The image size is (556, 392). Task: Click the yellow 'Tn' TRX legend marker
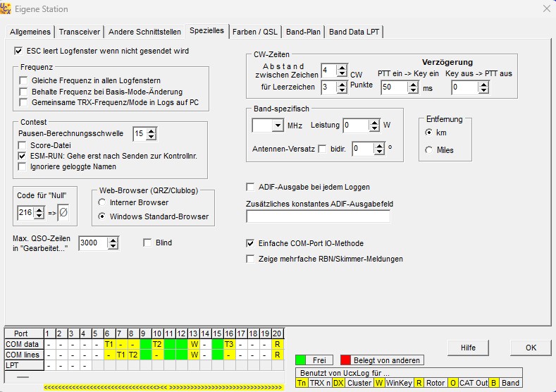tap(301, 383)
